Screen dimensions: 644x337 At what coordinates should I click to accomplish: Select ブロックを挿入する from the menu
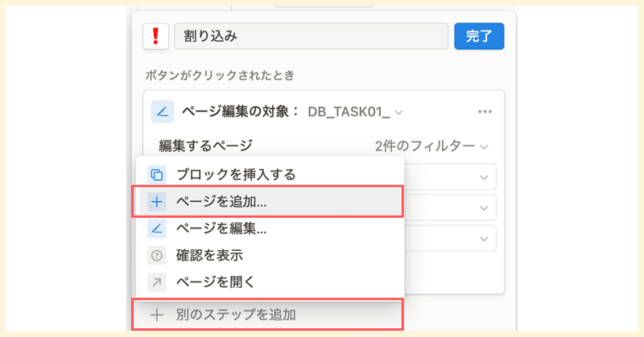pyautogui.click(x=270, y=175)
